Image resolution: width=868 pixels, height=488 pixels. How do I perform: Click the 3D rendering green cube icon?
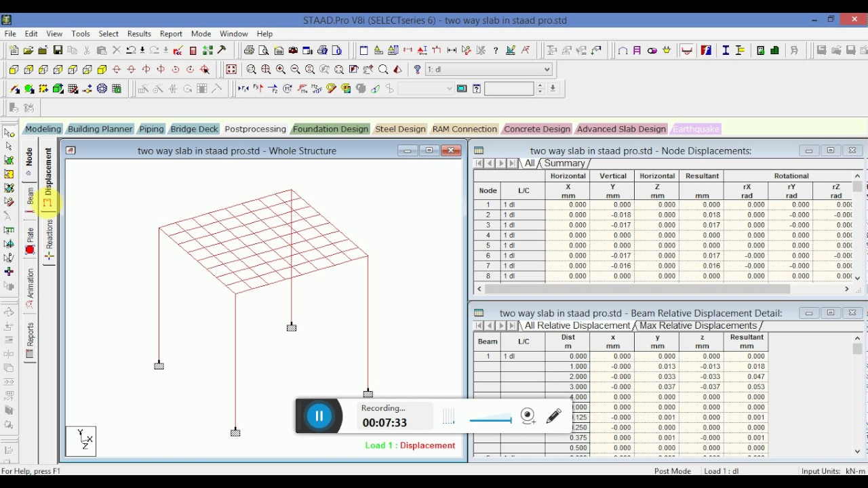pyautogui.click(x=58, y=89)
